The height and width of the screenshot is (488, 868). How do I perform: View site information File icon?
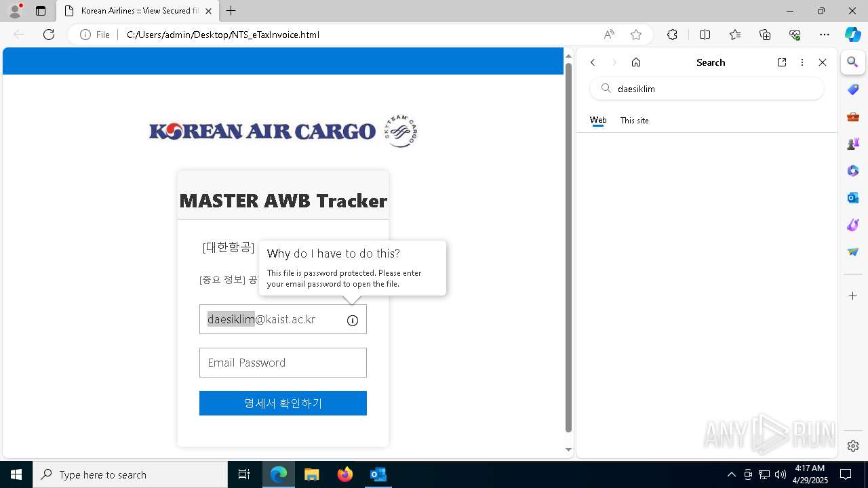point(95,35)
